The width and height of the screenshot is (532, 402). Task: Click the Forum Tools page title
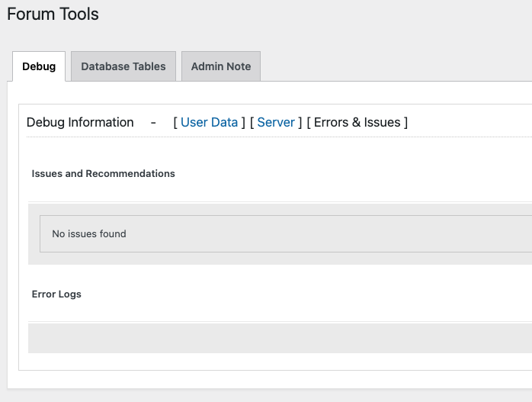tap(53, 14)
